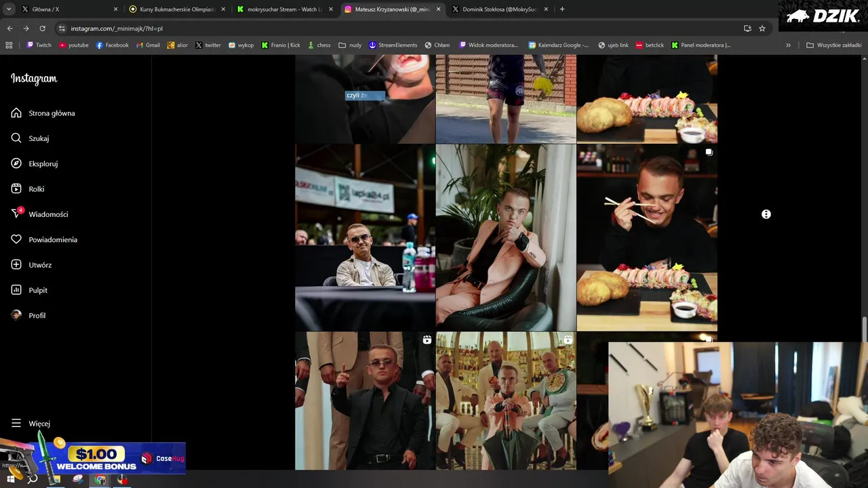The height and width of the screenshot is (488, 868).
Task: Open reel of man in black suit
Action: point(365,401)
